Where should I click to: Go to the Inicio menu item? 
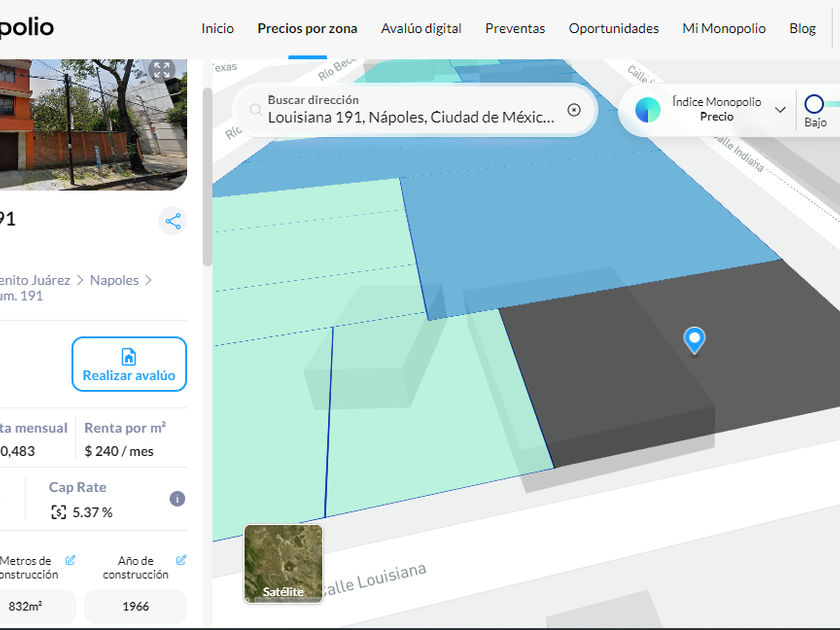217,28
